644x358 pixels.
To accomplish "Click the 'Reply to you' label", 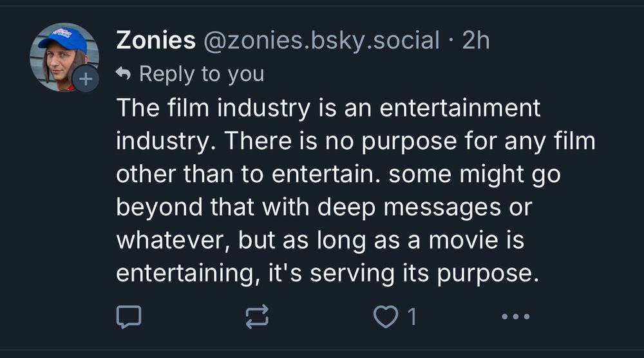I will click(202, 75).
